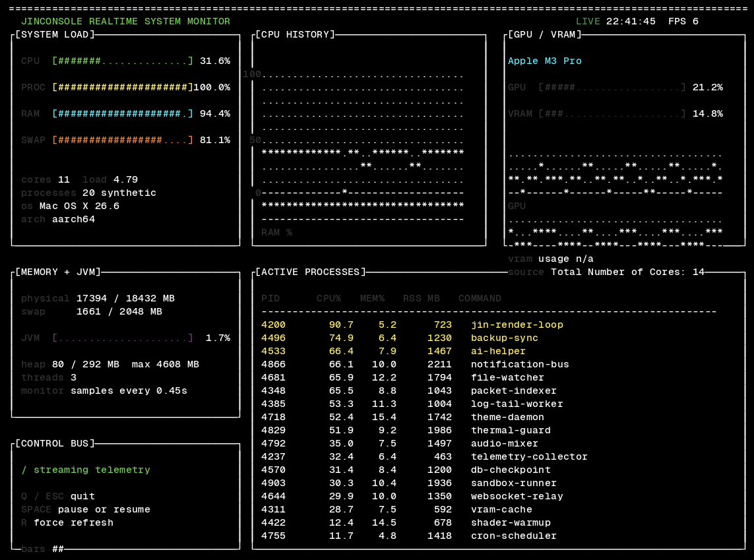Click PID 4200 in the process list
Image resolution: width=754 pixels, height=560 pixels.
(x=273, y=325)
